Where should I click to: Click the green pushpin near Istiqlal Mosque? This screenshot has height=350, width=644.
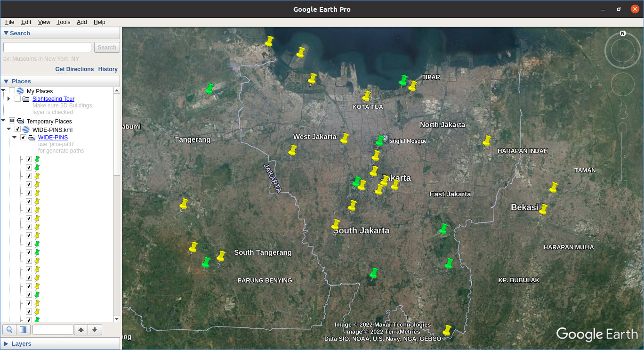pos(380,141)
